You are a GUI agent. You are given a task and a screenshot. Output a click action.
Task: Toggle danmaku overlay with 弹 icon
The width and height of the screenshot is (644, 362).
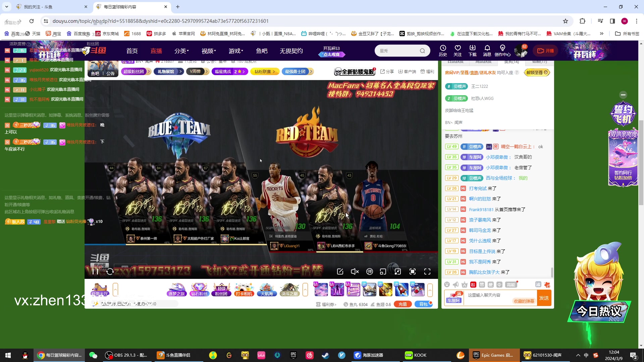pyautogui.click(x=369, y=271)
